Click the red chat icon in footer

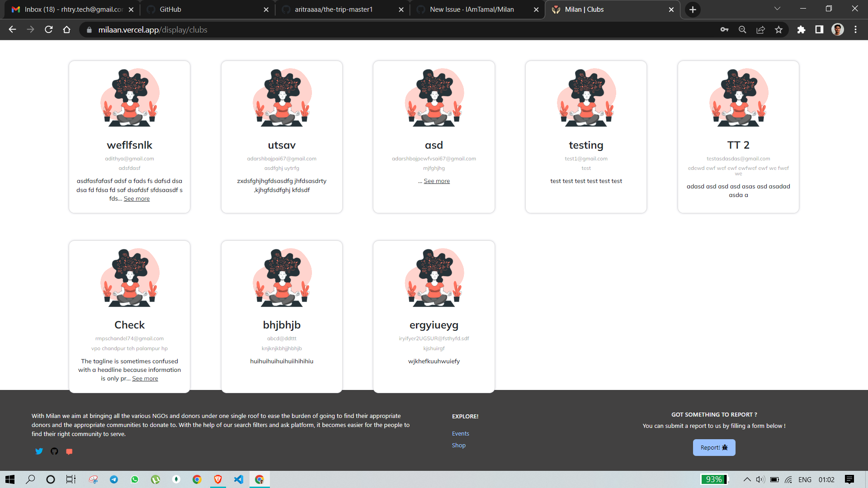(69, 451)
